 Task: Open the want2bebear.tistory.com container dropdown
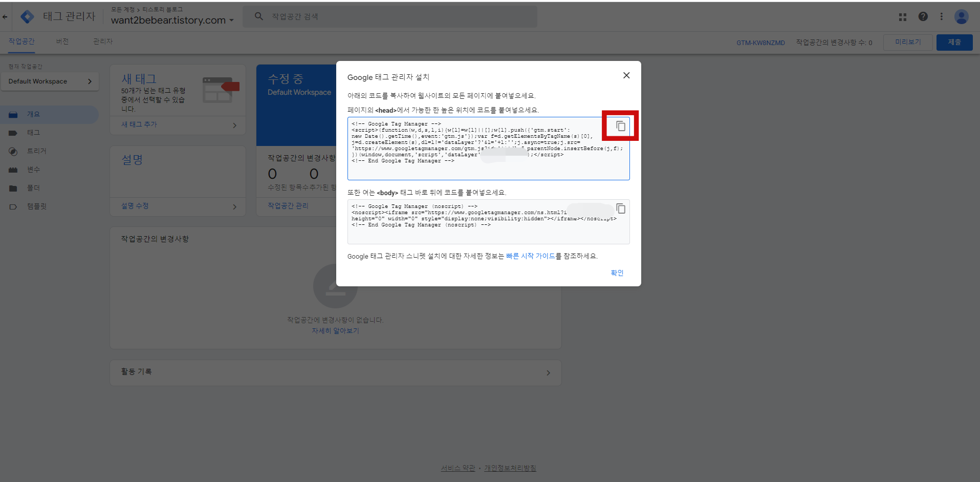click(x=172, y=20)
